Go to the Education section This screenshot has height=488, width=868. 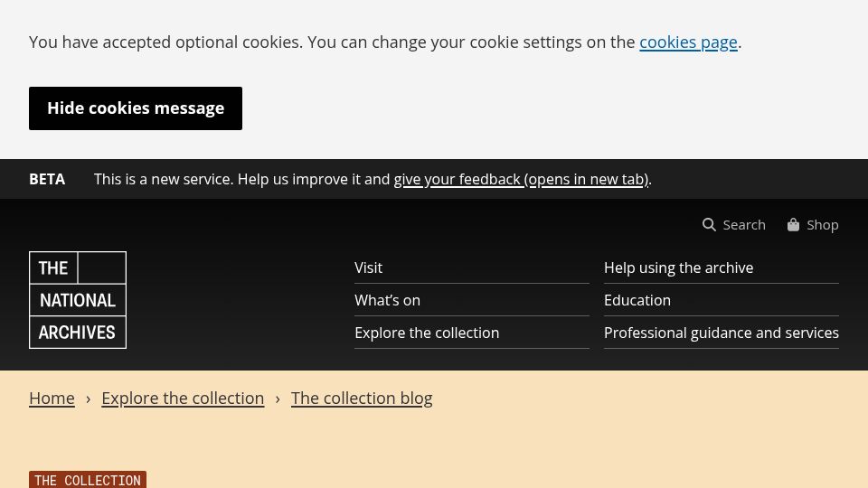(x=637, y=300)
